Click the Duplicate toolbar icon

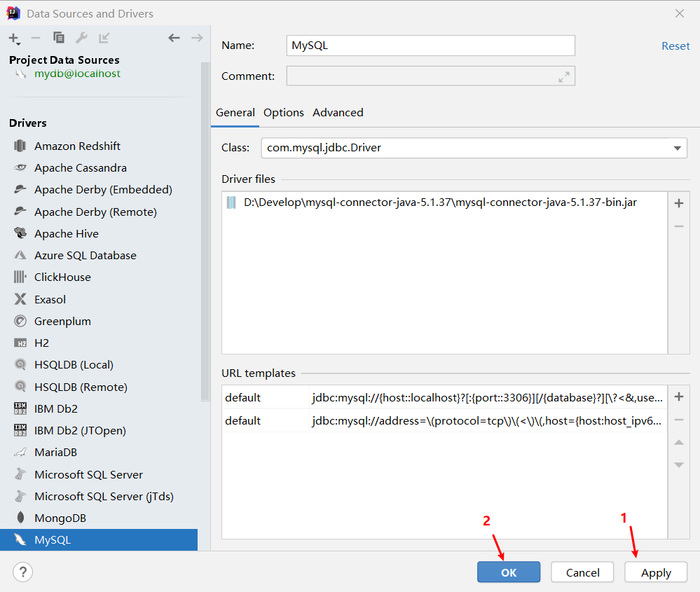[x=58, y=38]
